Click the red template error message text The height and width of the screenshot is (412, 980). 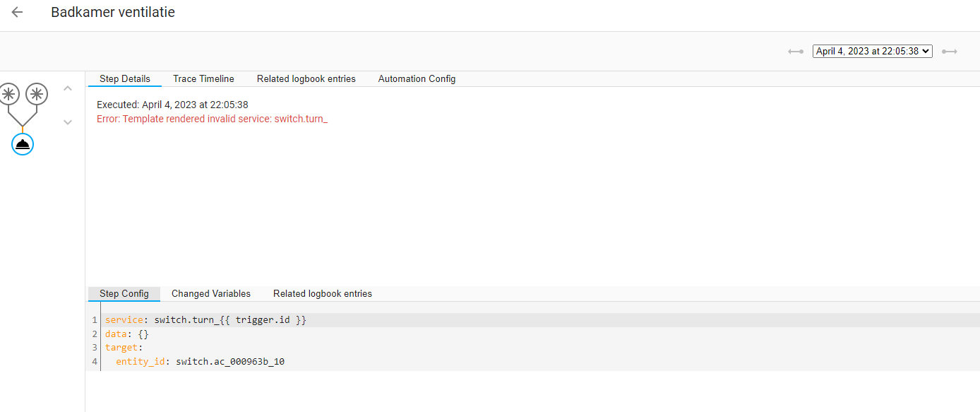tap(212, 119)
